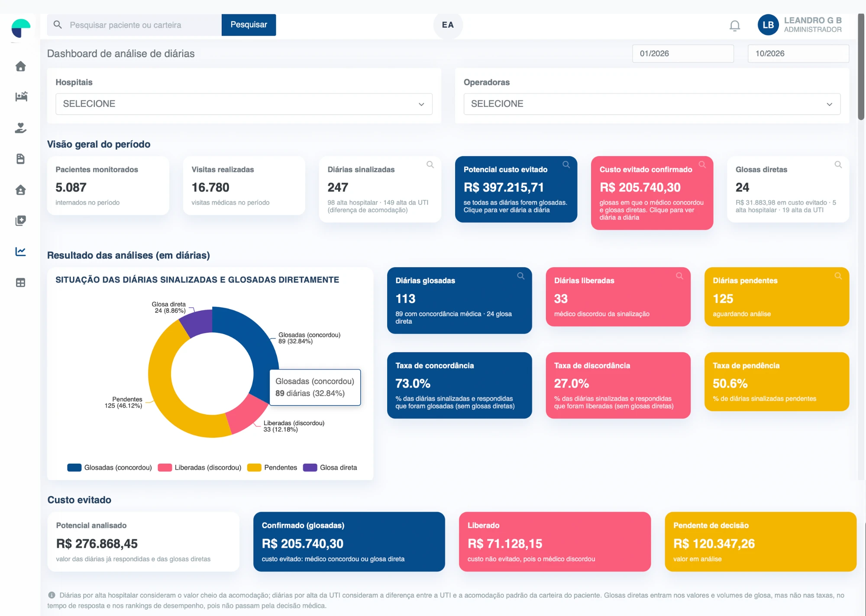This screenshot has width=866, height=616.
Task: Open the patient care hand icon
Action: click(20, 128)
